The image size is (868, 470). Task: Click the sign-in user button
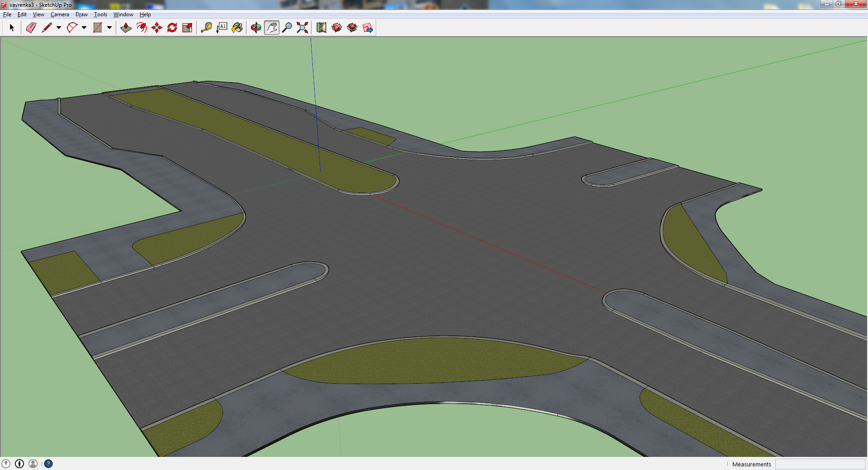(x=33, y=464)
